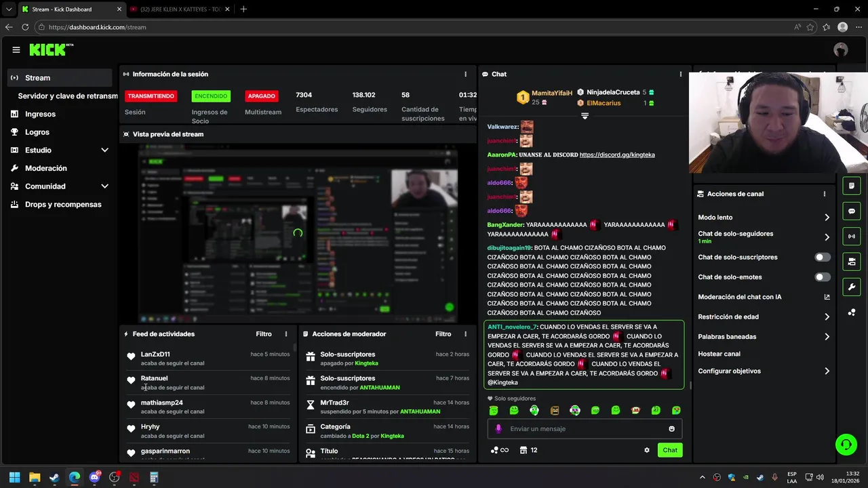
Task: Open Restricción de edad chevron
Action: click(827, 317)
